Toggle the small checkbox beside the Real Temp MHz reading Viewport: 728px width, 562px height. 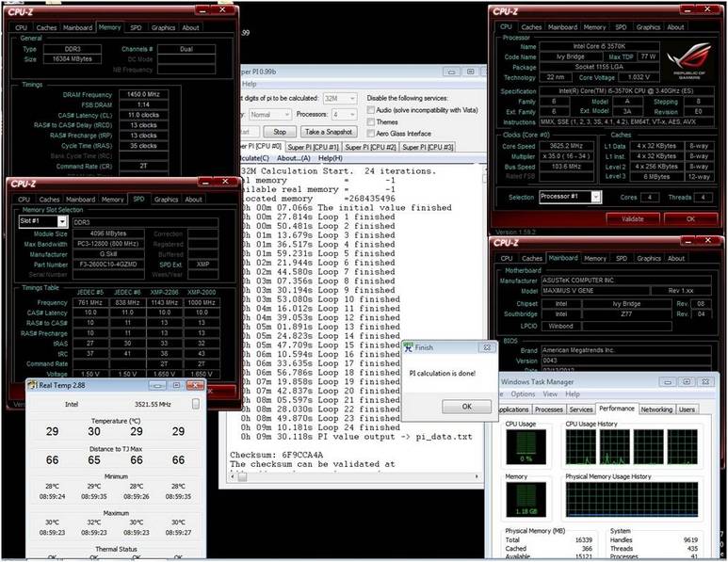(196, 404)
